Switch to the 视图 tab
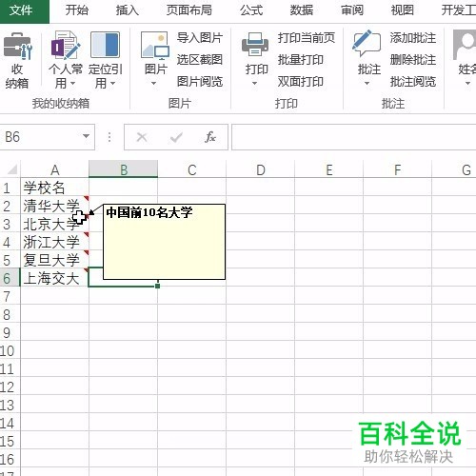The width and height of the screenshot is (476, 476). (x=403, y=10)
